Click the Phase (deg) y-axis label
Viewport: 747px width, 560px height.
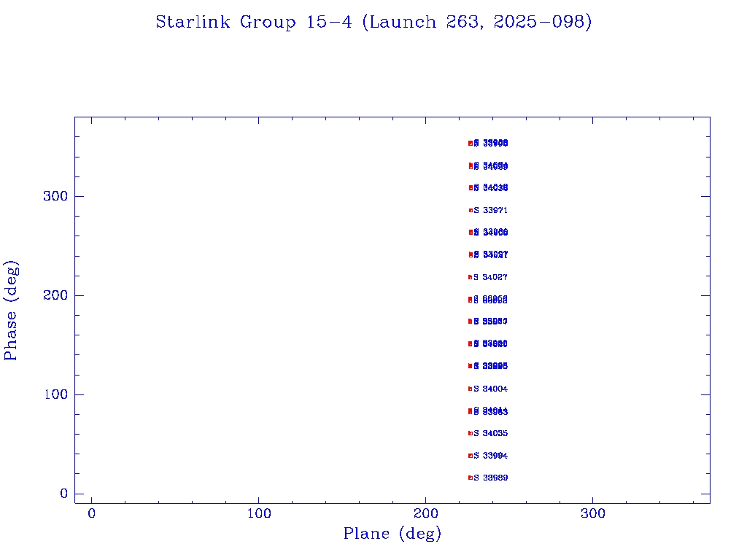tap(11, 309)
